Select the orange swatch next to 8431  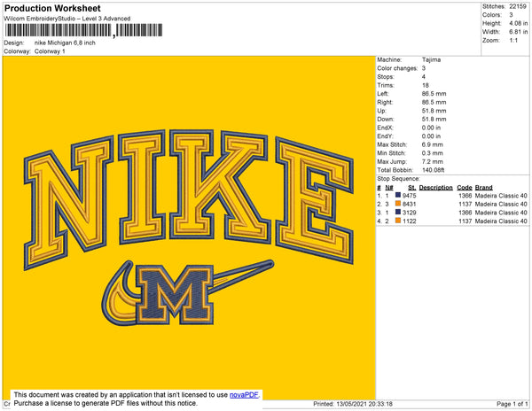398,204
